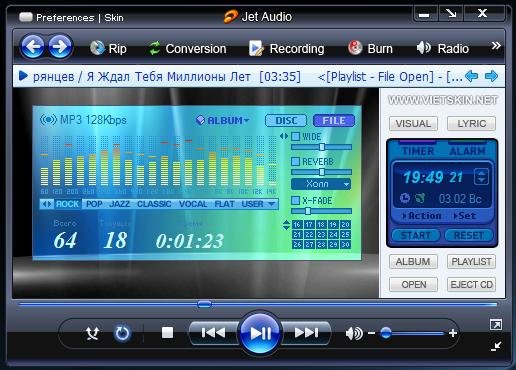This screenshot has height=370, width=516.
Task: Mute audio with the speaker icon
Action: coord(354,333)
